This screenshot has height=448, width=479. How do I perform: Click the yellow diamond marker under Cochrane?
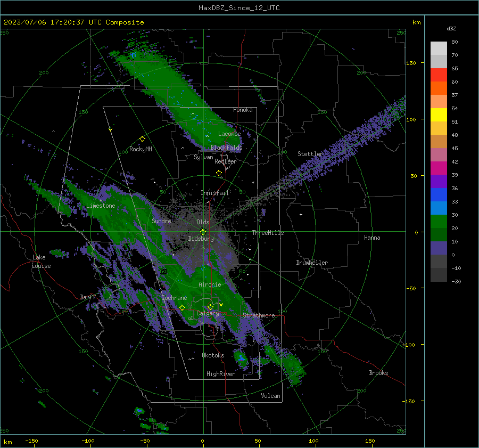[182, 307]
